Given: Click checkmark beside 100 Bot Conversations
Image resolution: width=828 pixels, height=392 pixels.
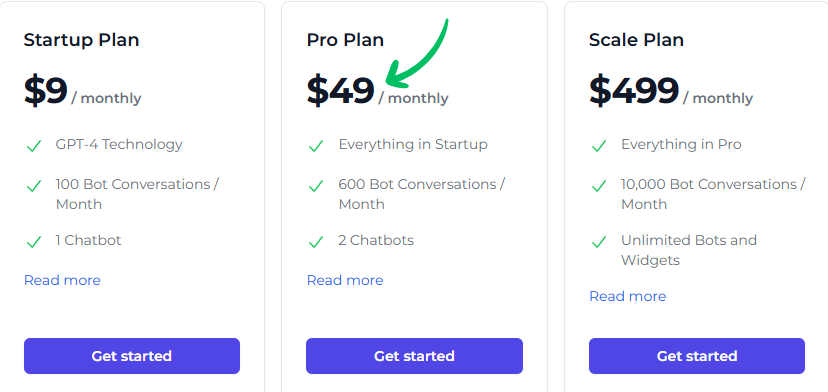Looking at the screenshot, I should click(34, 186).
